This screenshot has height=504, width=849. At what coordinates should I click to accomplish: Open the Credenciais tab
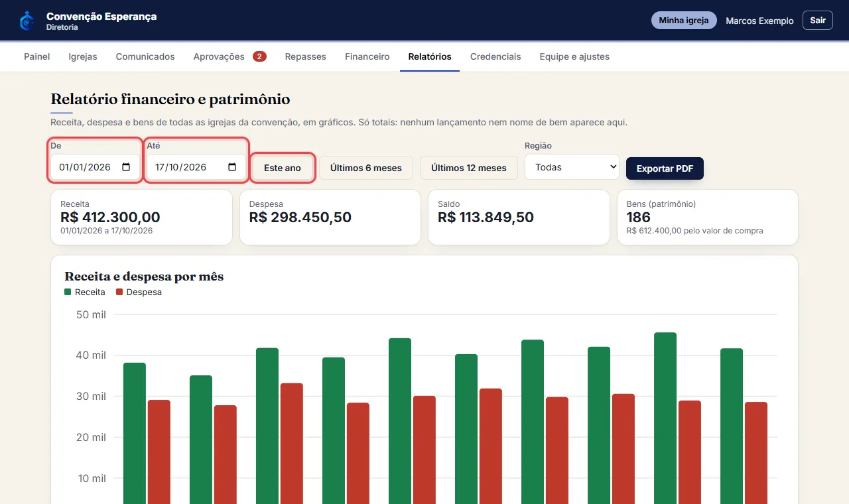(x=495, y=56)
